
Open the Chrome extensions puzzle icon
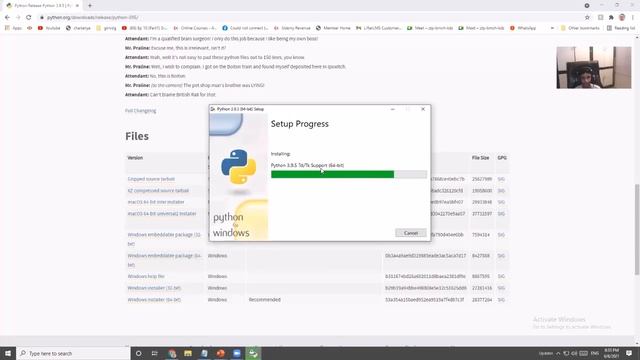pos(611,18)
